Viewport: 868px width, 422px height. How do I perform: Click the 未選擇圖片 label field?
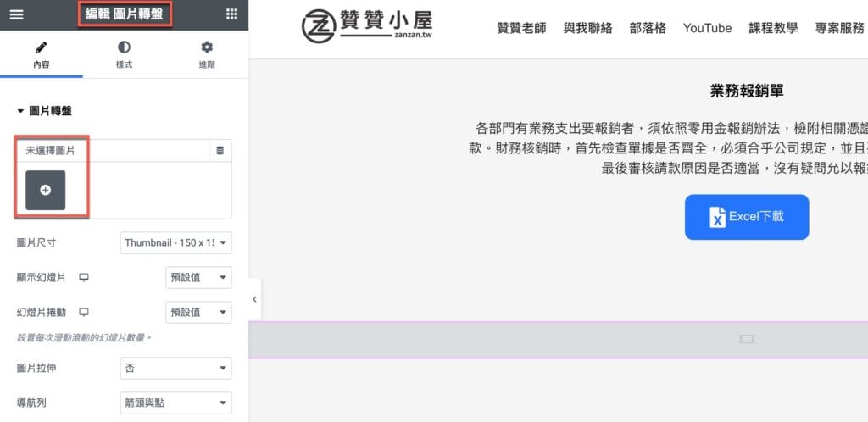point(113,151)
